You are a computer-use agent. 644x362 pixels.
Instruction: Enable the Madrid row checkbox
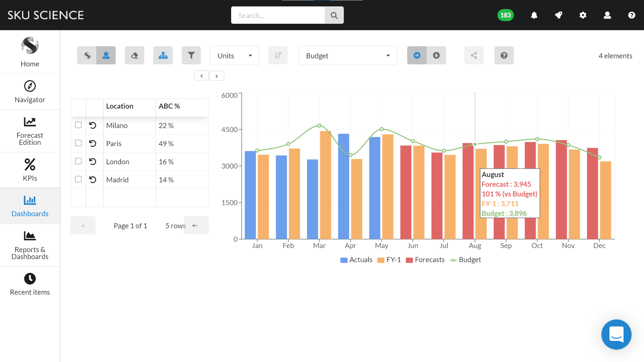tap(78, 179)
